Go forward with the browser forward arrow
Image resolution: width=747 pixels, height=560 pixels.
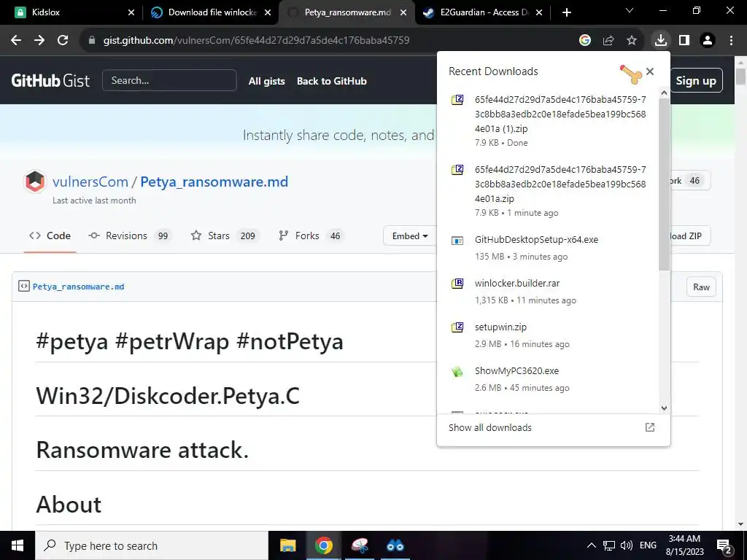(x=39, y=41)
